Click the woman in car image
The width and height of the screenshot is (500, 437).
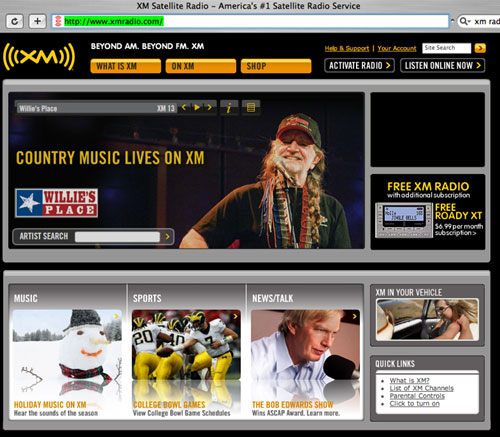427,320
